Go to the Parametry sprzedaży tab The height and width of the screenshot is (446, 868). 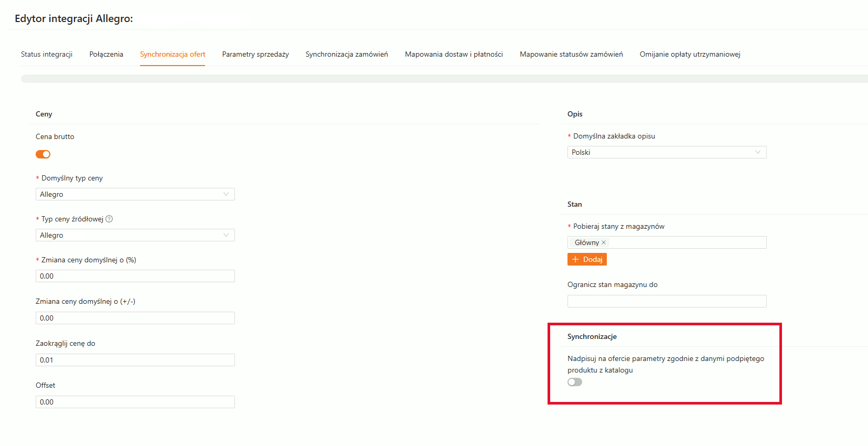click(x=255, y=54)
